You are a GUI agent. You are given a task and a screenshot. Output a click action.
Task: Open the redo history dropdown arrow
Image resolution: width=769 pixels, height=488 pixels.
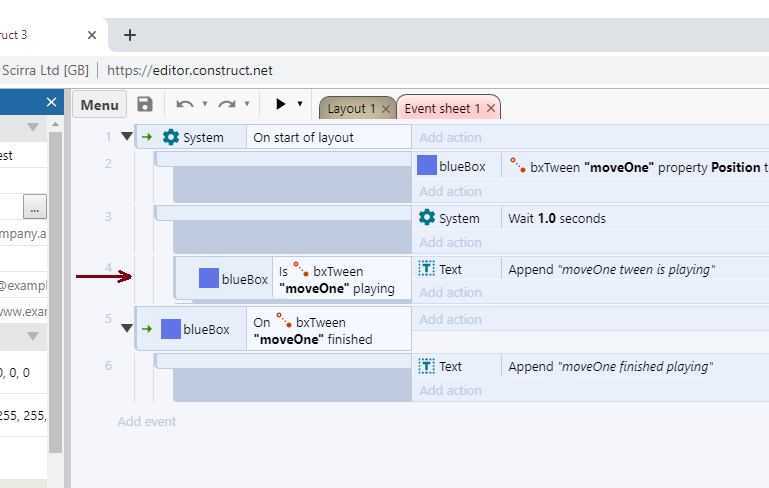tap(247, 103)
